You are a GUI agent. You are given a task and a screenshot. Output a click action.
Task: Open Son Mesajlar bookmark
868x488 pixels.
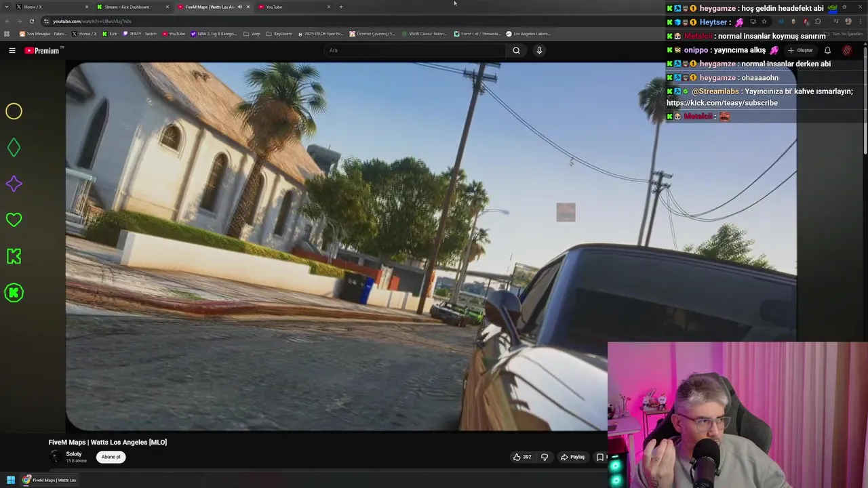tap(43, 34)
